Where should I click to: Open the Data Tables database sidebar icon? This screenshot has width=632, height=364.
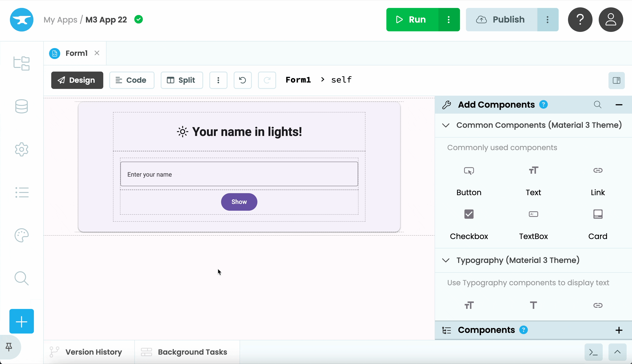(22, 106)
